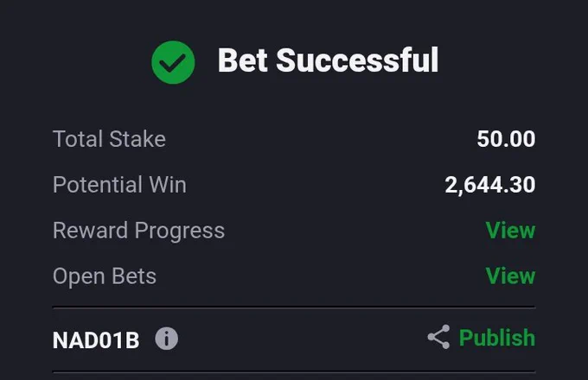
Task: Click the divider line below NAD01B
Action: [294, 372]
